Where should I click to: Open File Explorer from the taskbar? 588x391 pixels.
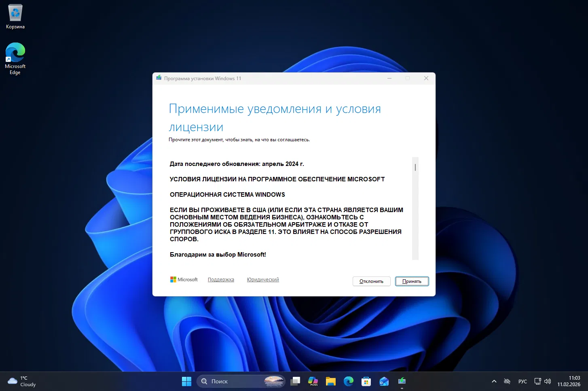click(331, 381)
